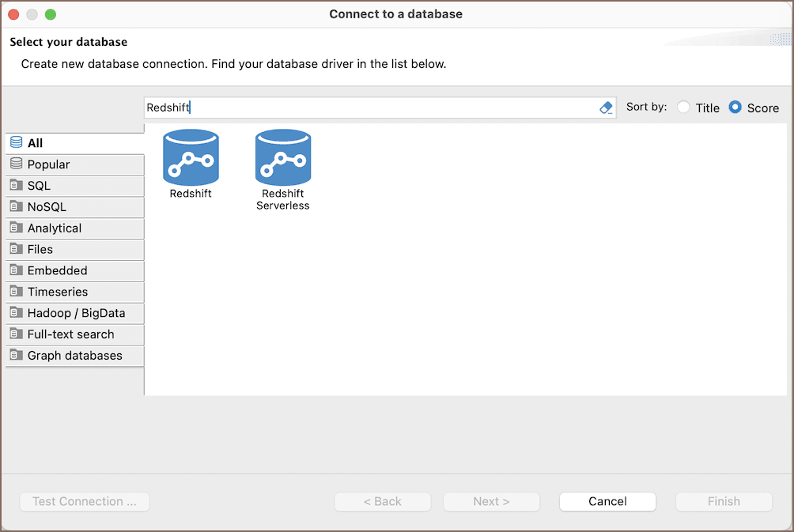Click inside the Redshift search input field
Image resolution: width=794 pixels, height=532 pixels.
pyautogui.click(x=316, y=108)
